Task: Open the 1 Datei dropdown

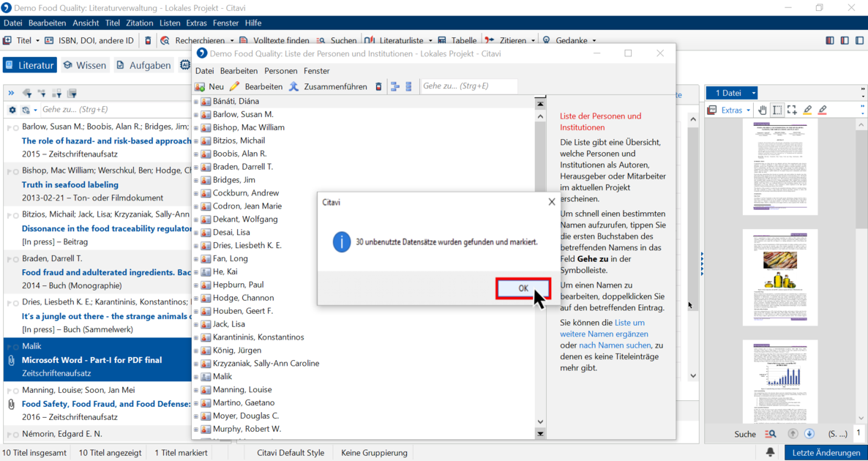Action: [x=732, y=93]
